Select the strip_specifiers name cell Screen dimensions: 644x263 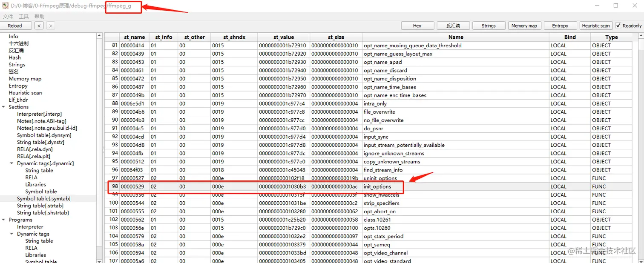pos(456,203)
